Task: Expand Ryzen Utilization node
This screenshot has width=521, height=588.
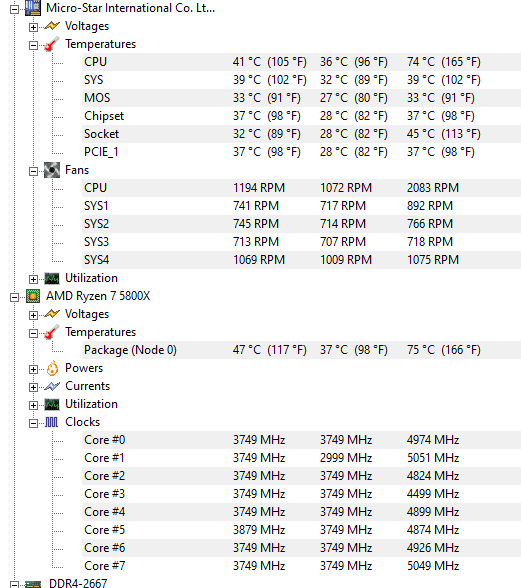Action: [x=33, y=405]
